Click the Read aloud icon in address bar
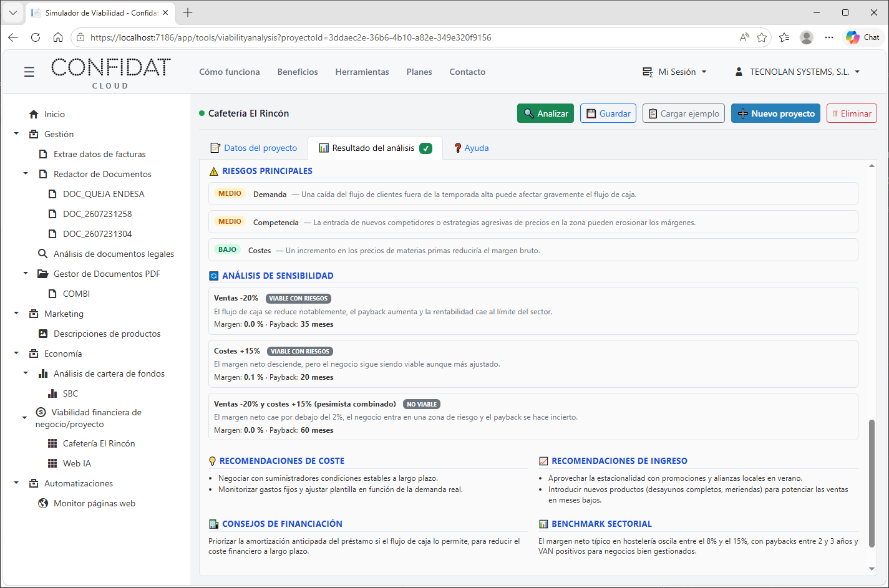Screen dimensions: 889x588 point(744,37)
